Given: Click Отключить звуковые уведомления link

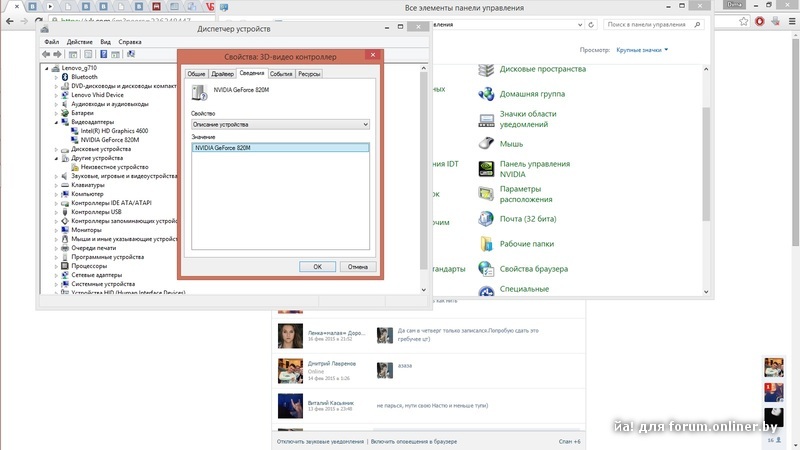Looking at the screenshot, I should (320, 441).
